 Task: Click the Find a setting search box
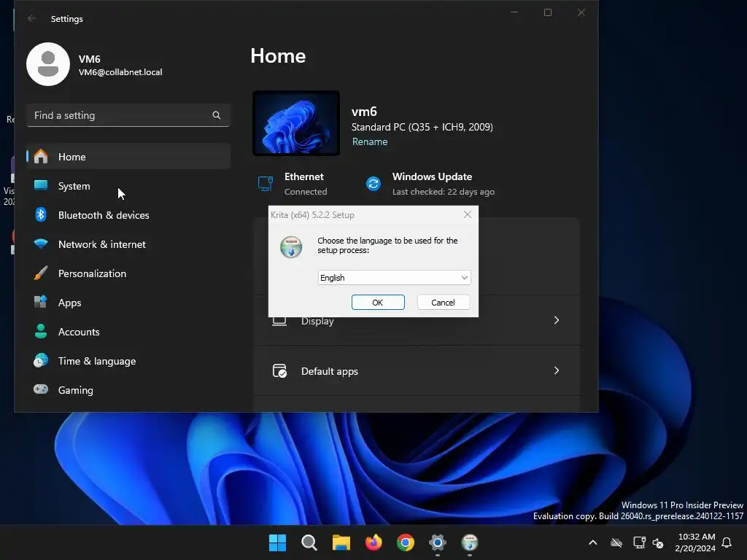128,115
